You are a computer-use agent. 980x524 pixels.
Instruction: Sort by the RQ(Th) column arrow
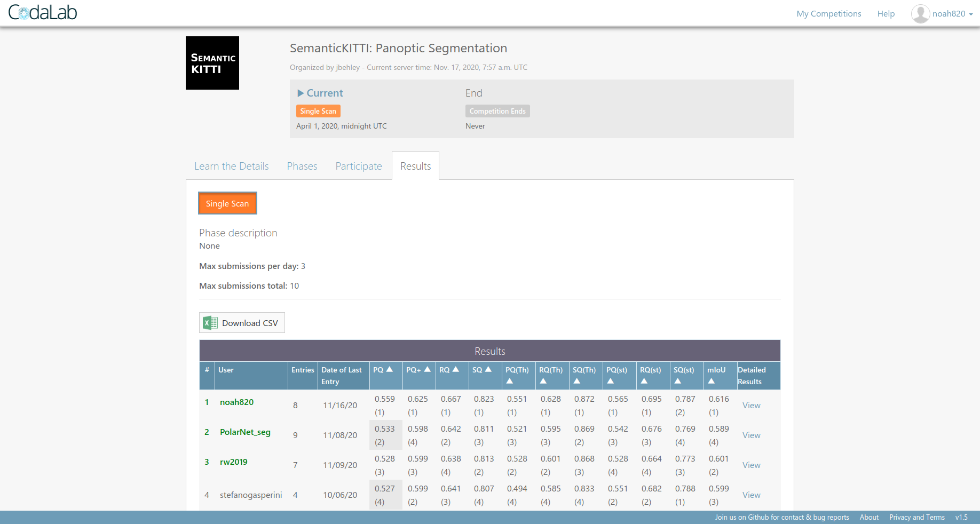(x=543, y=381)
